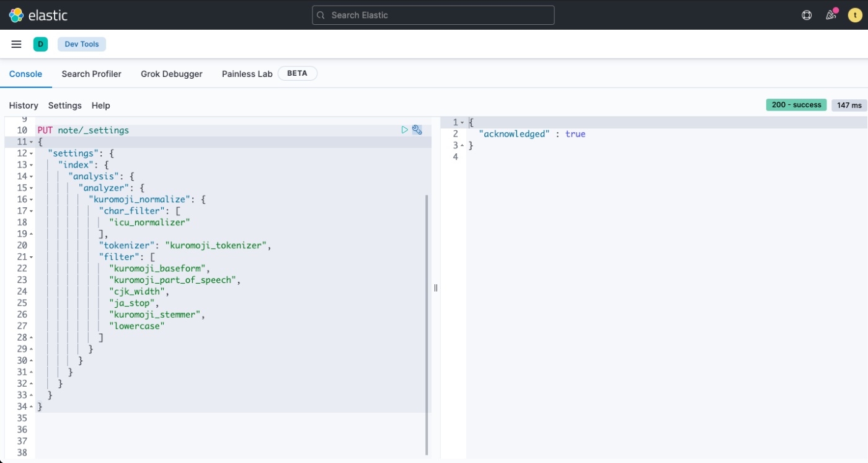Image resolution: width=868 pixels, height=463 pixels.
Task: Open the newsfeed notifications icon
Action: [831, 15]
